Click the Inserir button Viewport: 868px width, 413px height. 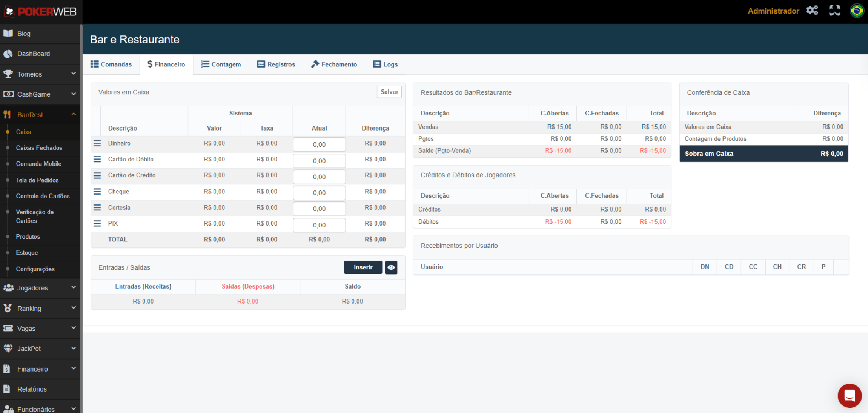(363, 267)
